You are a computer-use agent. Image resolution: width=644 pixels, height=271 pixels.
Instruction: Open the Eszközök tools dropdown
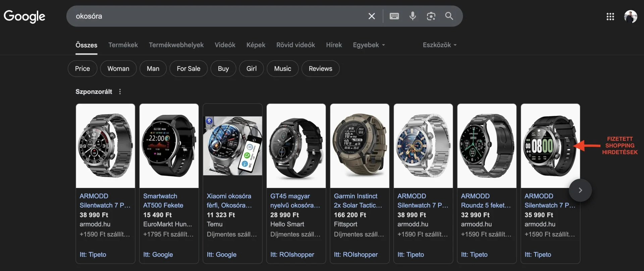(440, 45)
